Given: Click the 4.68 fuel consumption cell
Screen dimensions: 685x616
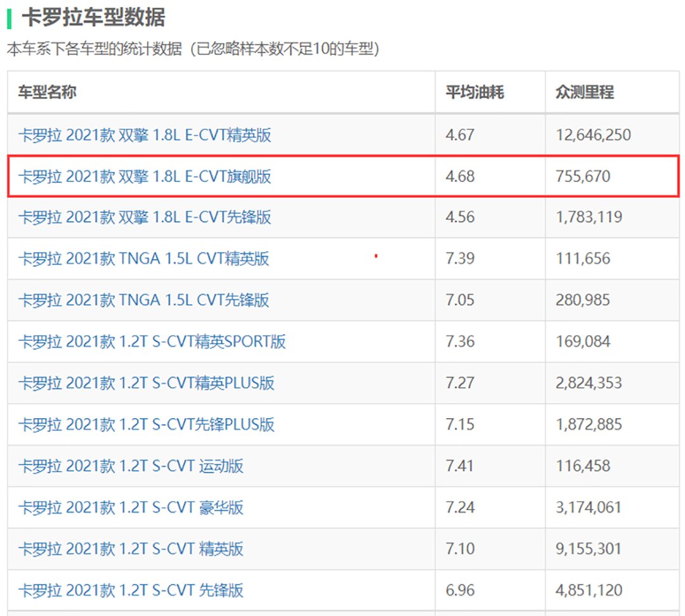Looking at the screenshot, I should tap(460, 176).
